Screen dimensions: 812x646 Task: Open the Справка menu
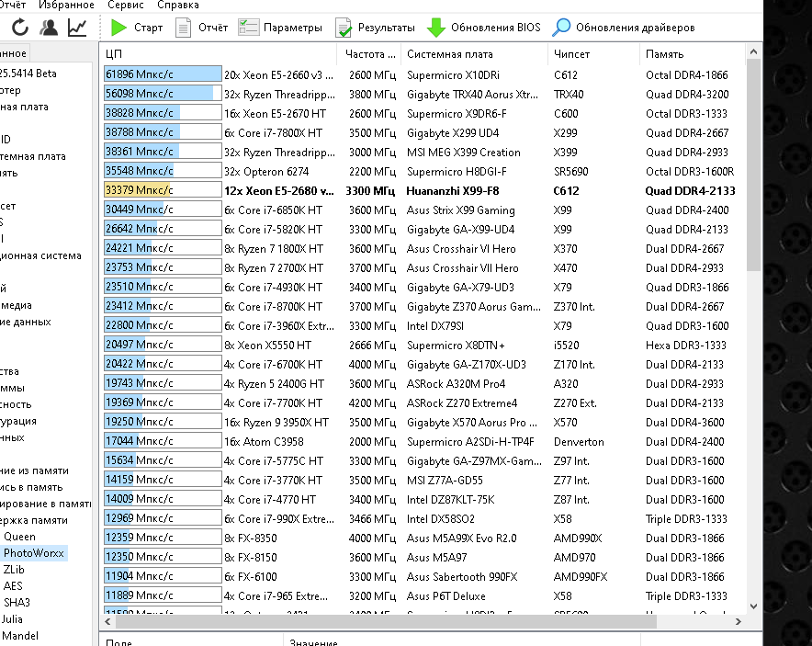click(177, 6)
